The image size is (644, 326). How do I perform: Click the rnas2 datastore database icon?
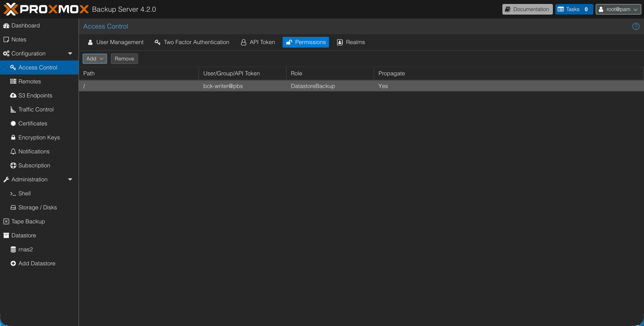coord(13,249)
